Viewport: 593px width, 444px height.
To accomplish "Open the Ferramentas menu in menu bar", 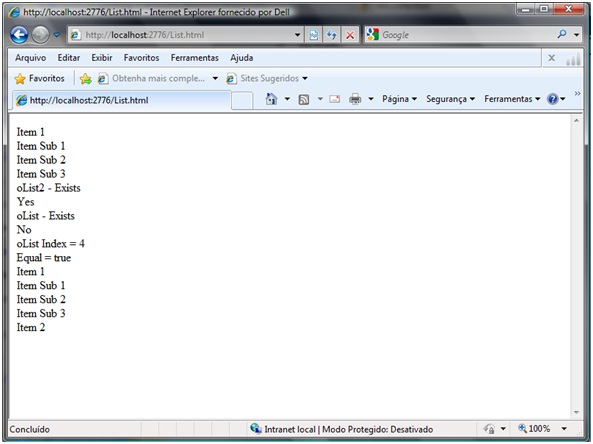I will click(x=194, y=58).
